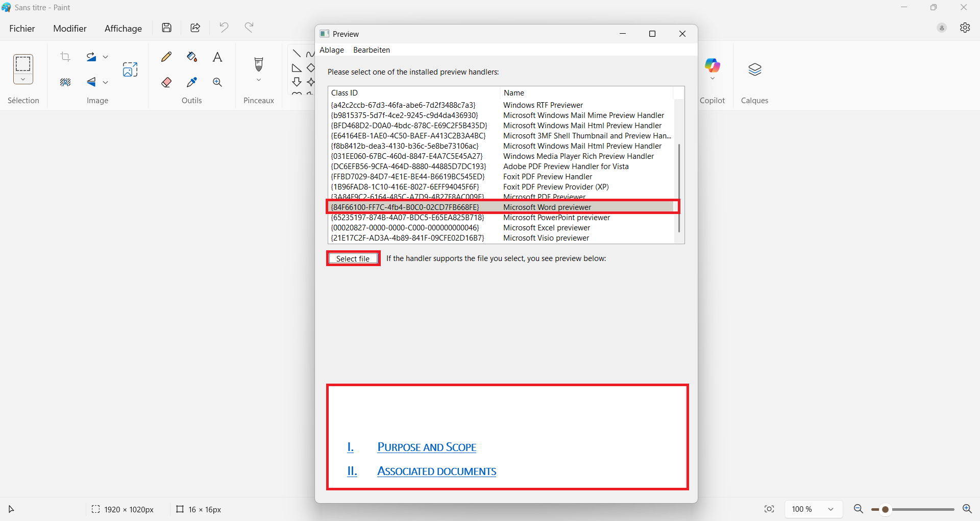Select the Foxit PDF Preview Handler row

tap(501, 177)
